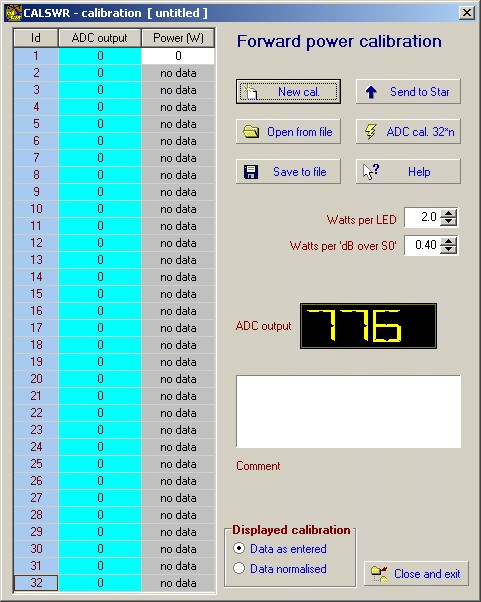Increase Watts per LED value
This screenshot has width=481, height=602.
pos(448,213)
